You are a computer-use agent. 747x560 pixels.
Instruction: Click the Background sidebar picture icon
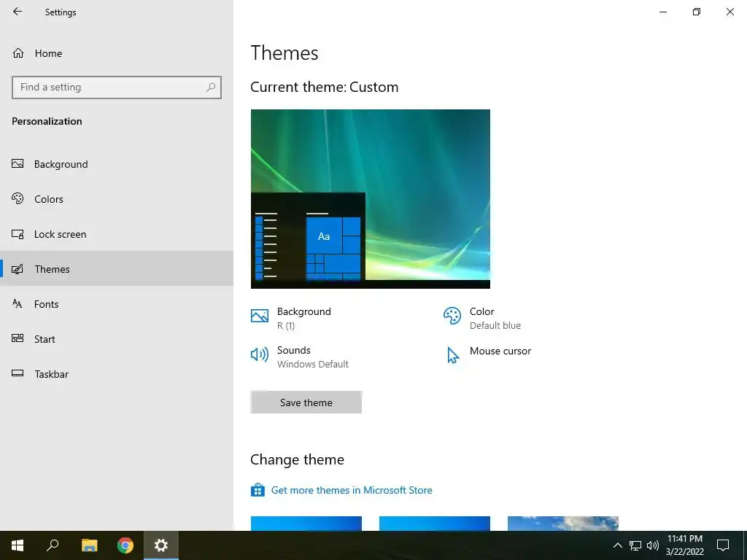click(x=18, y=164)
